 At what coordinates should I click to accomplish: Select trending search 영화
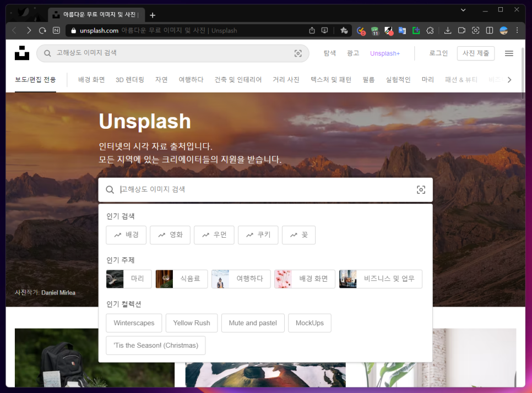[x=170, y=235]
